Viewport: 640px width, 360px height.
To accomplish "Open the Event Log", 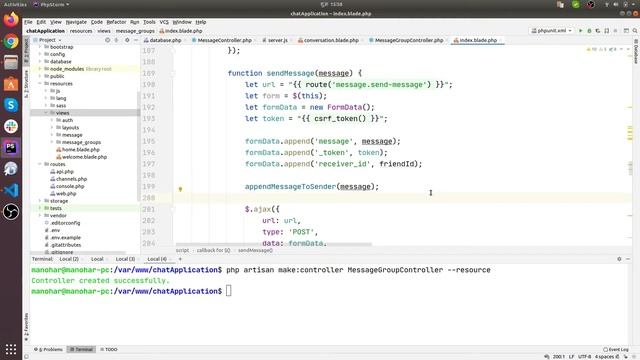I will point(616,349).
